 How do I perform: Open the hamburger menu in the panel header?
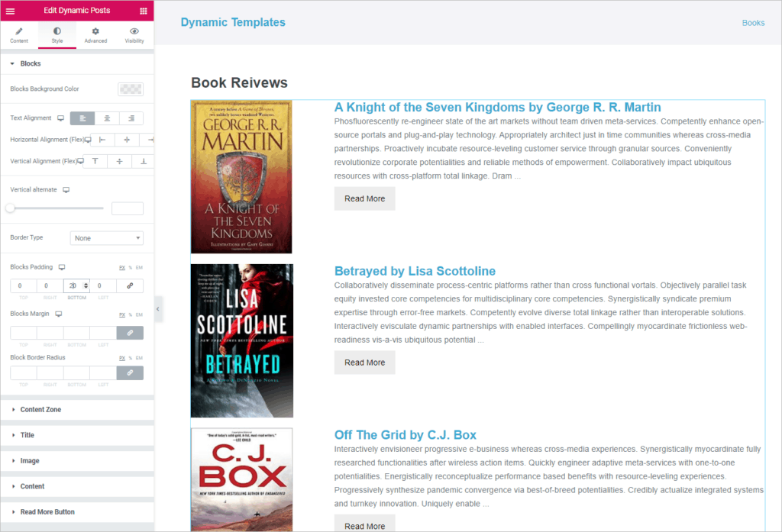click(10, 11)
